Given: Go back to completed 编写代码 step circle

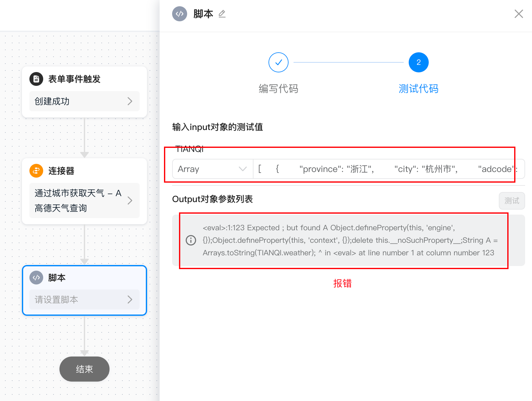Looking at the screenshot, I should pyautogui.click(x=279, y=62).
